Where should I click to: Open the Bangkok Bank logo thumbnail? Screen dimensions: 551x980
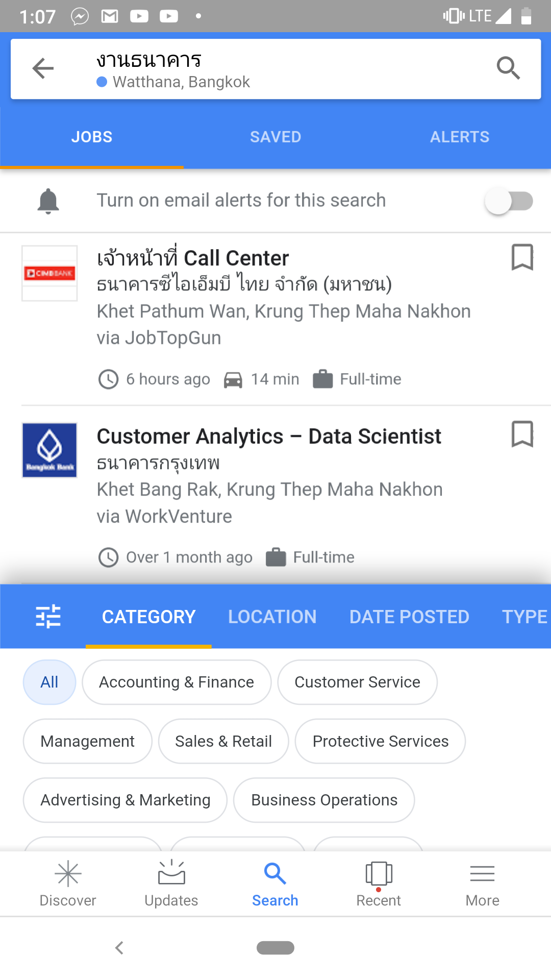pyautogui.click(x=49, y=450)
